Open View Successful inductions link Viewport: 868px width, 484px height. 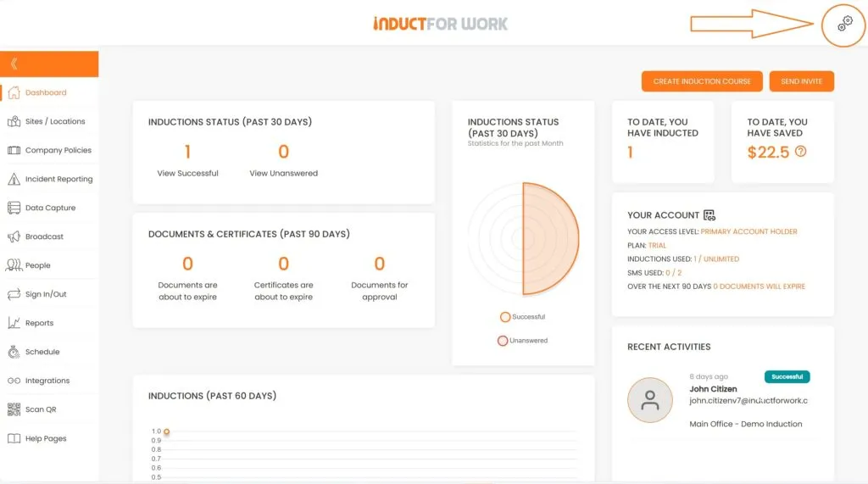pos(187,173)
